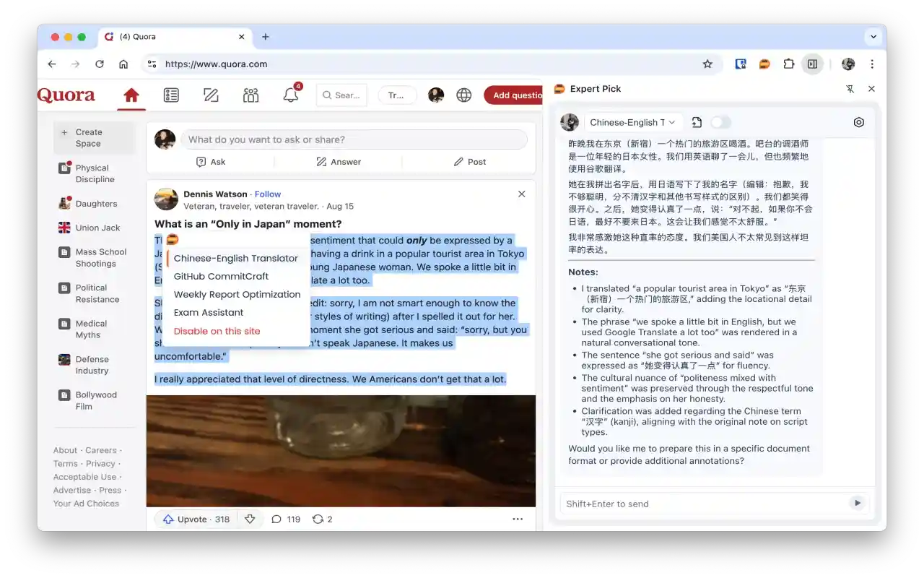Open Notifications bell with 4 badge
924x578 pixels.
click(x=291, y=95)
